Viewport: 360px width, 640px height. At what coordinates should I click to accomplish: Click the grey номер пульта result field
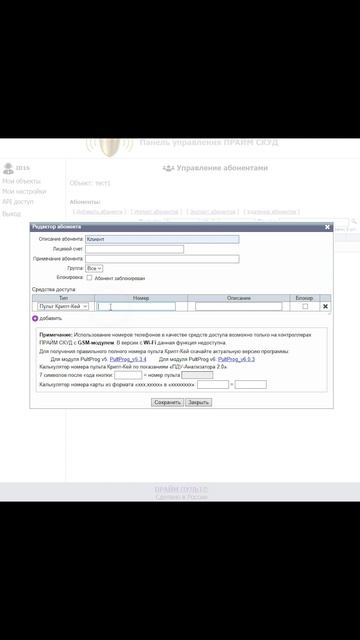pos(197,375)
